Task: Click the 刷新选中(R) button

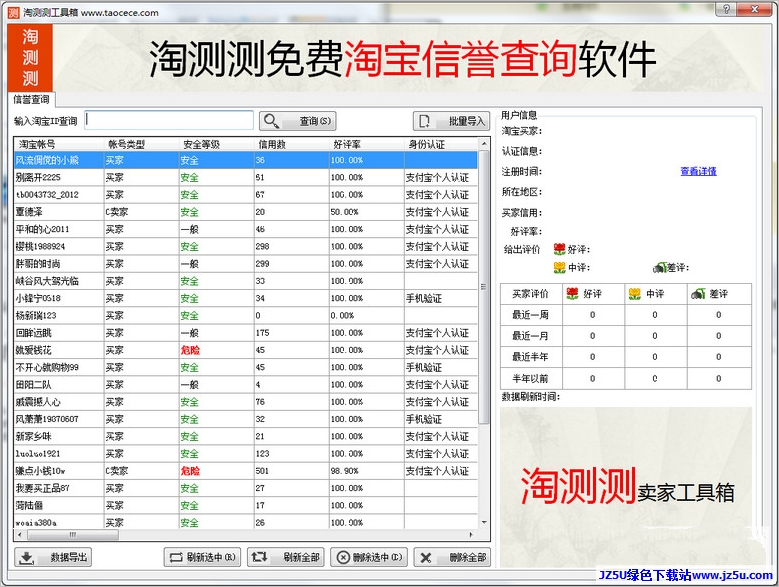Action: [x=202, y=557]
